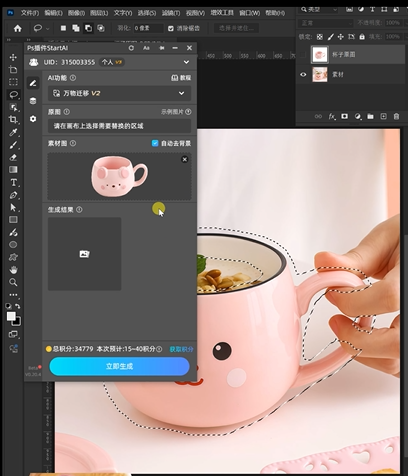Toggle lock all padlock icon
The height and width of the screenshot is (476, 408).
pos(362,37)
